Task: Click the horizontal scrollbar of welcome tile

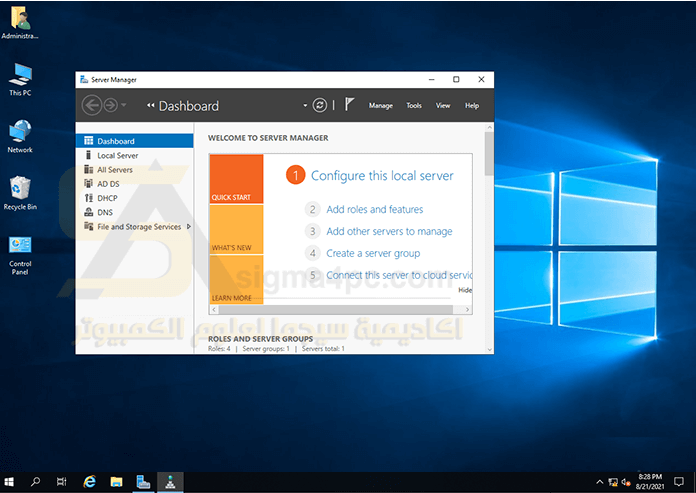Action: click(x=336, y=309)
